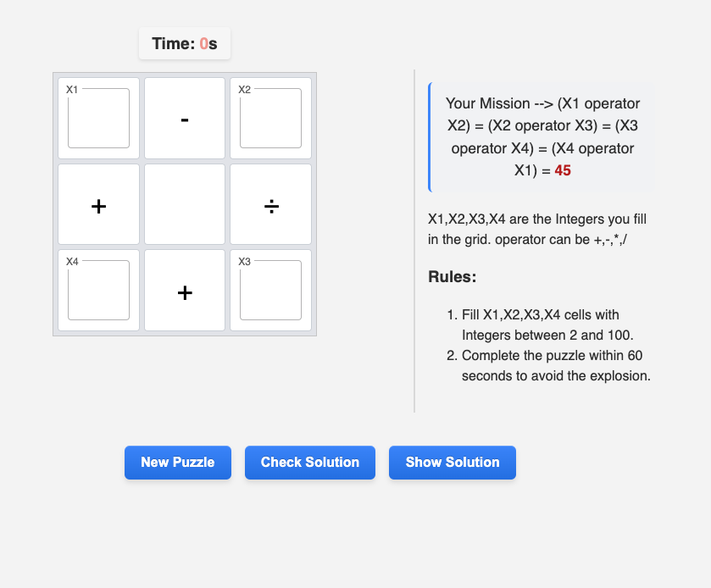Screen dimensions: 711x588
Task: Focus the X2 integer field
Action: pos(270,119)
